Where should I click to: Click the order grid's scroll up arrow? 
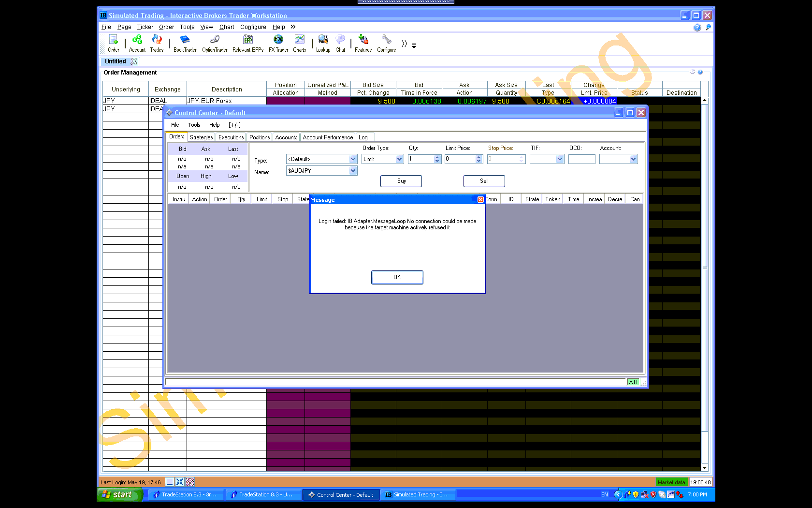pyautogui.click(x=704, y=101)
